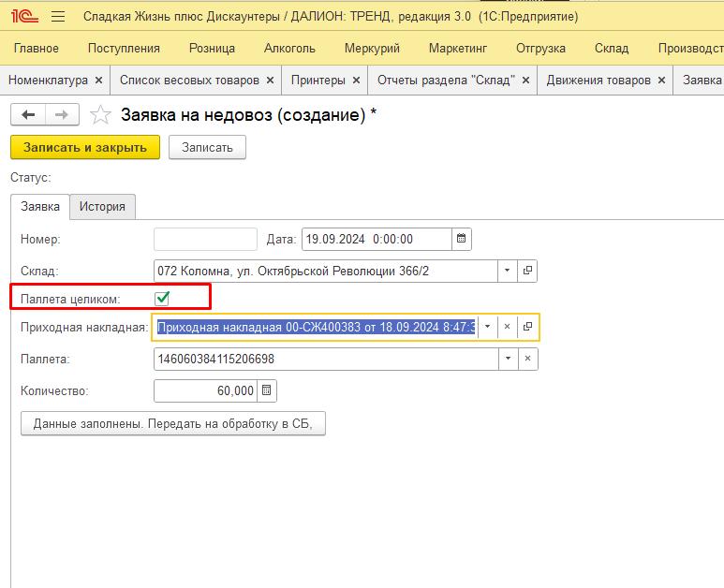Open the Главное section

tap(37, 49)
